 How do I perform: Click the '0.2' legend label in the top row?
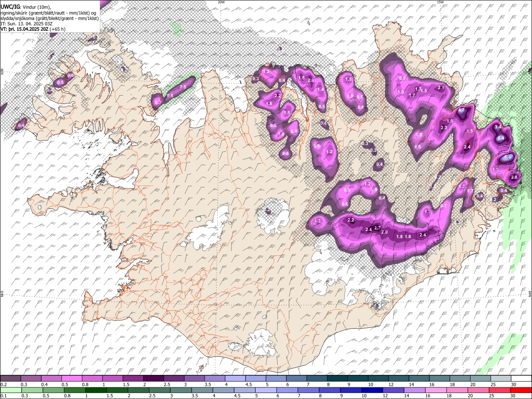tap(4, 384)
